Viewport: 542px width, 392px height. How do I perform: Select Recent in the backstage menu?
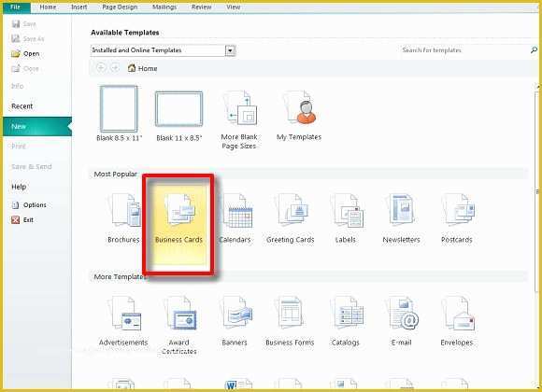tap(22, 106)
